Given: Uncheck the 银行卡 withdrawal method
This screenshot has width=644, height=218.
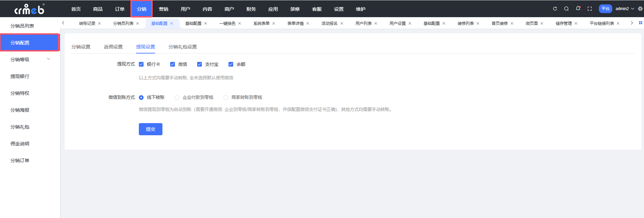Looking at the screenshot, I should (x=141, y=64).
